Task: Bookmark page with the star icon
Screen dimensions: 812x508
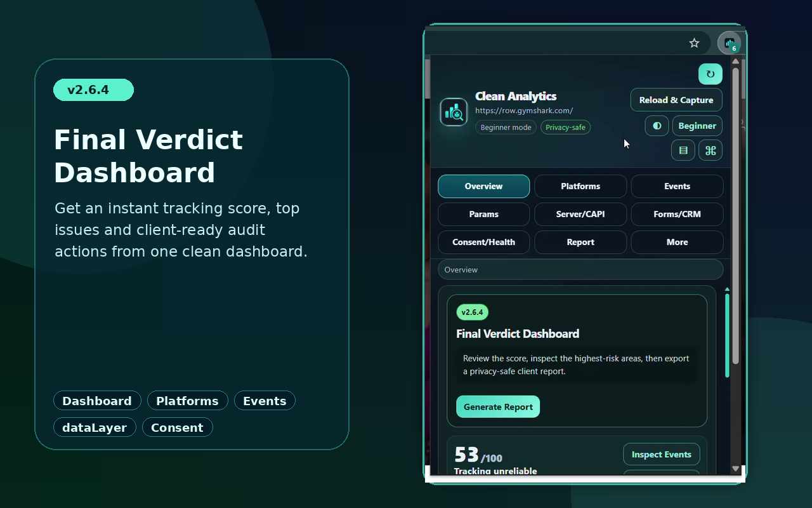Action: (694, 43)
